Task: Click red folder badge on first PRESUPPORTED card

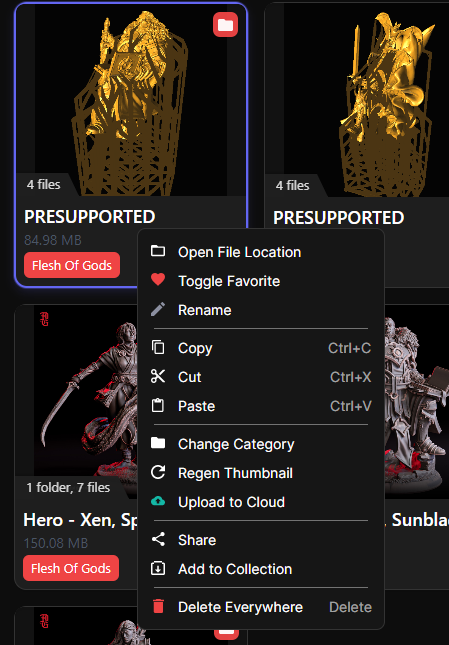Action: pos(225,25)
